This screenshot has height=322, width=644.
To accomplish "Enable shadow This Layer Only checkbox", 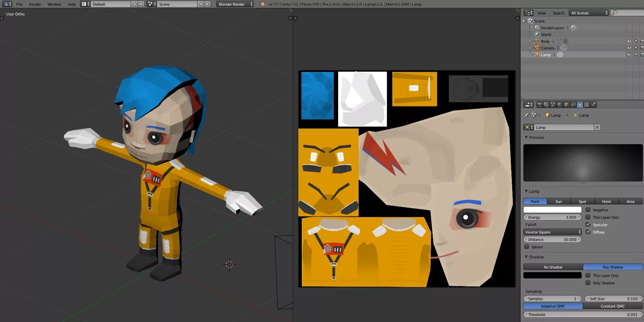I will tap(588, 275).
